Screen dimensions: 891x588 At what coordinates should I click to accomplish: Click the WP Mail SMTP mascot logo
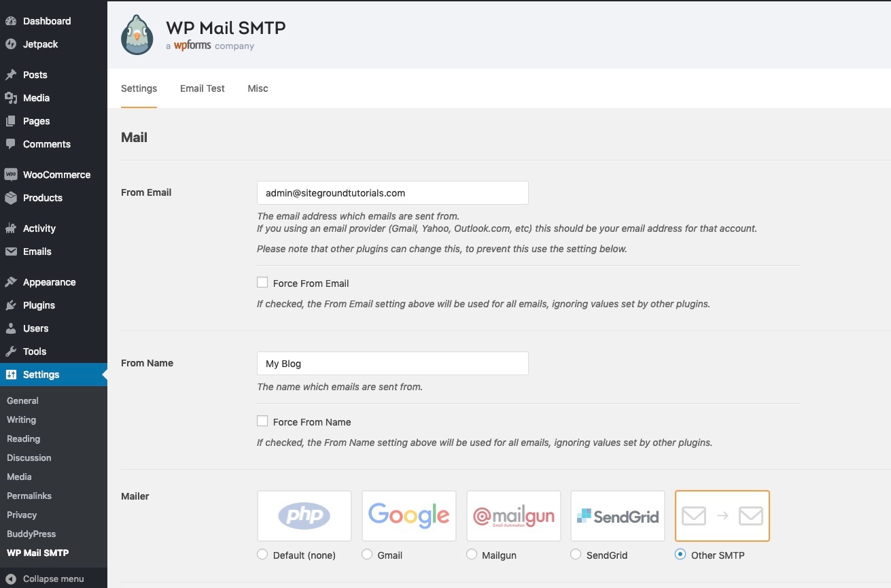point(137,34)
